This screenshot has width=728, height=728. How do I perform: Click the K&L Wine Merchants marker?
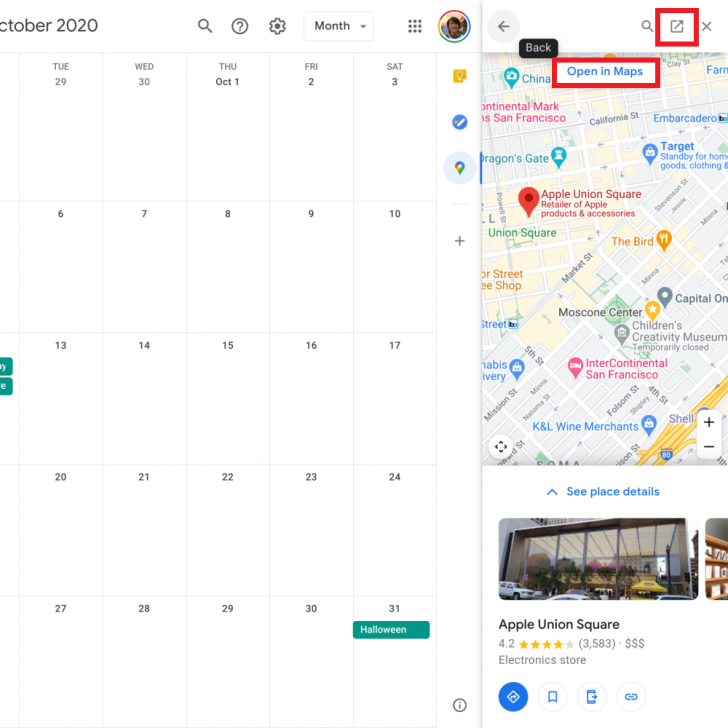(x=649, y=425)
